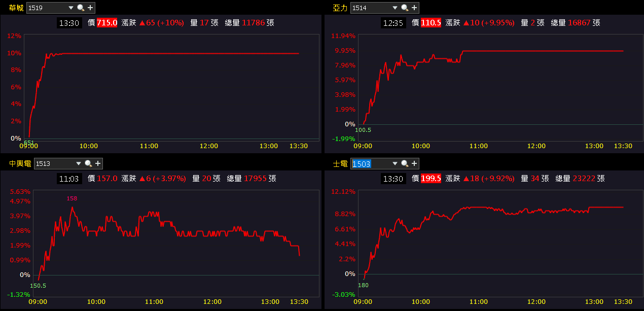Screen dimensions: 644x311
Task: Click the stock code field showing 1514
Action: tap(371, 8)
